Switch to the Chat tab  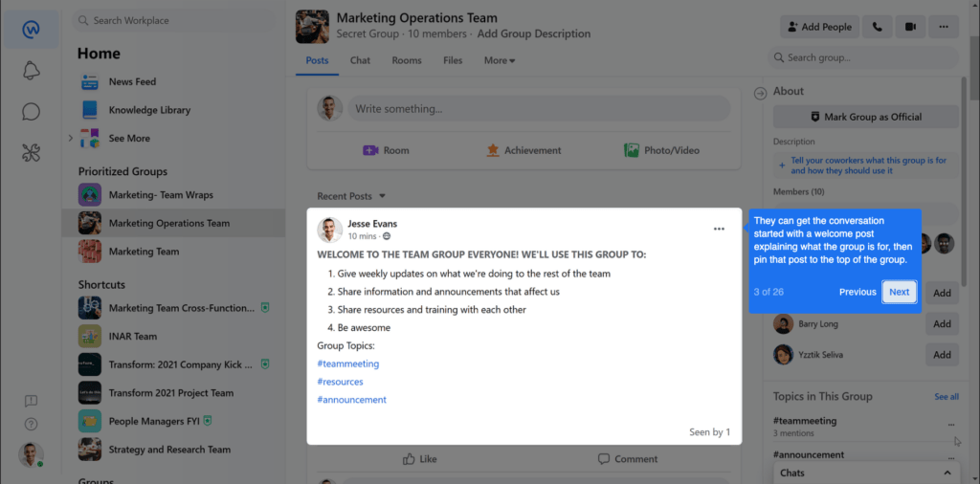[x=360, y=60]
